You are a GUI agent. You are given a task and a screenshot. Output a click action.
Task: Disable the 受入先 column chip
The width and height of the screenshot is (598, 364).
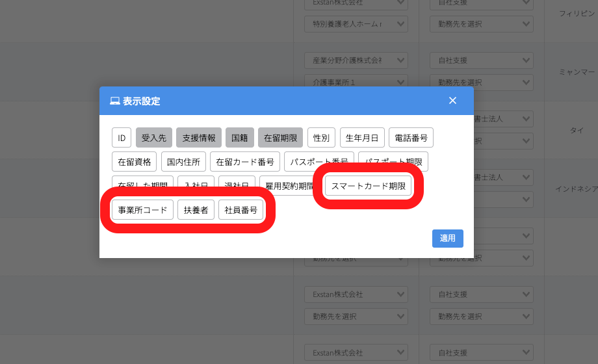[x=154, y=138]
